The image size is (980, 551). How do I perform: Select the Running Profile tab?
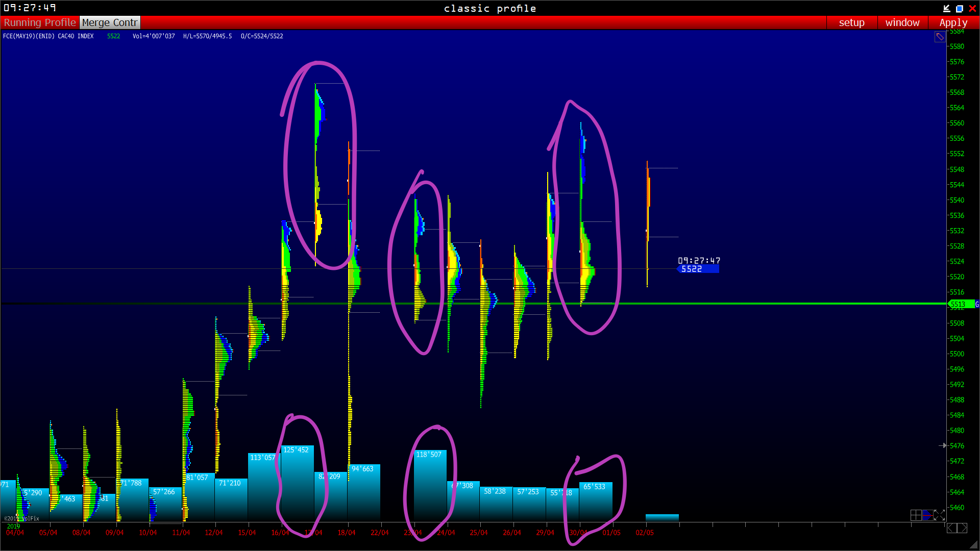point(40,22)
